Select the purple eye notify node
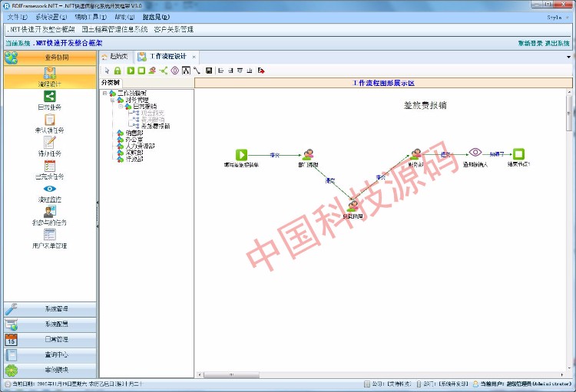The height and width of the screenshot is (392, 576). point(475,153)
